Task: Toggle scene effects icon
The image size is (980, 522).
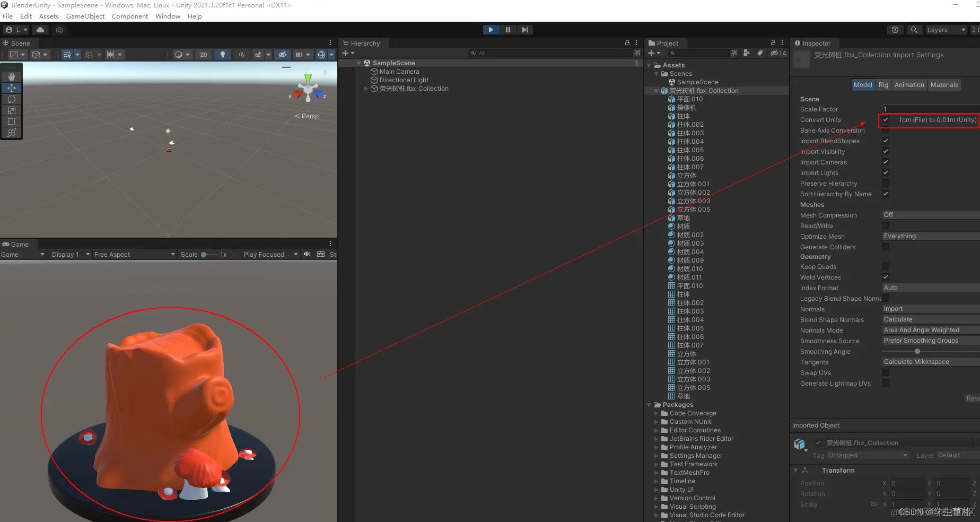Action: tap(258, 55)
